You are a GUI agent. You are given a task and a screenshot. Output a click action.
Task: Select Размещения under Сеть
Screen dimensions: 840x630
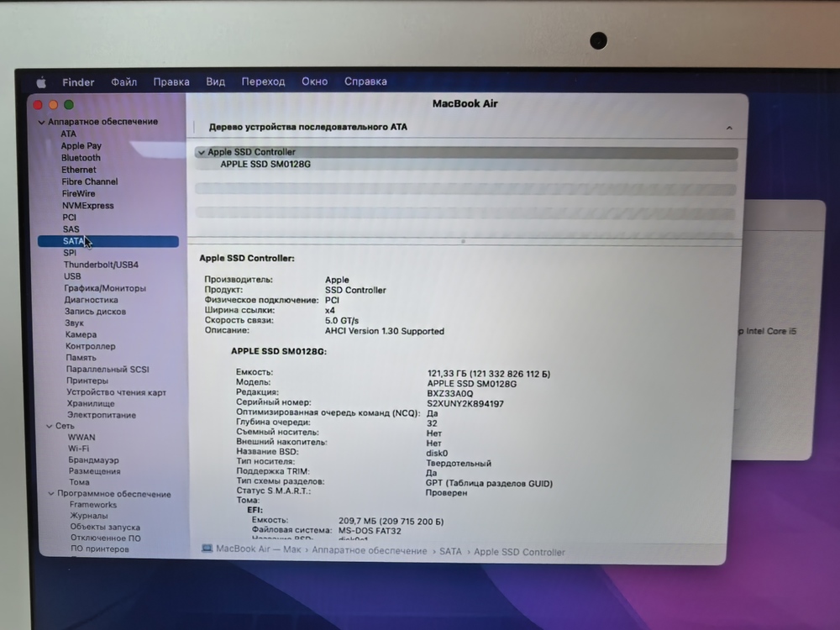tap(94, 471)
